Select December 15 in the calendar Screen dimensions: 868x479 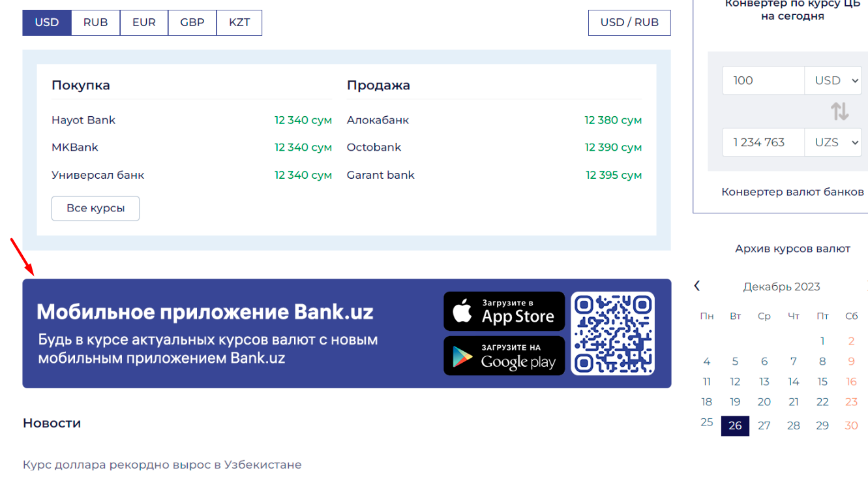coord(822,382)
